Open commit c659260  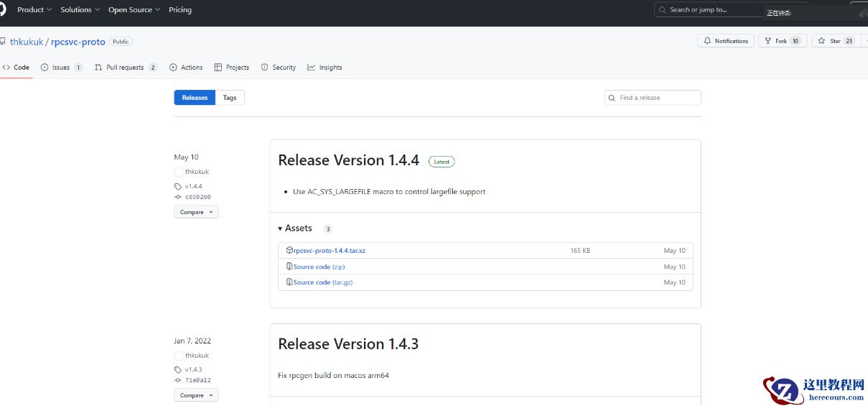click(198, 197)
